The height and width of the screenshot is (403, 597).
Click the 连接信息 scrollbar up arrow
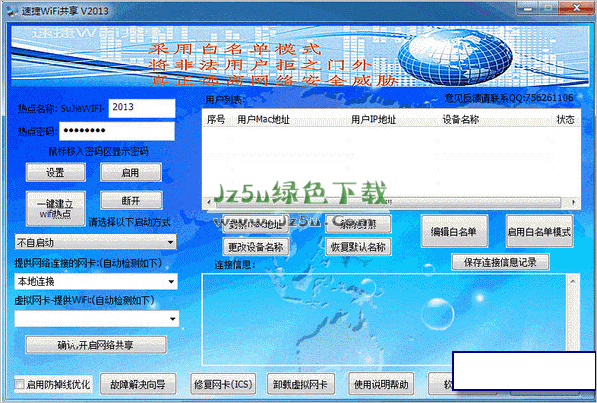(x=572, y=281)
